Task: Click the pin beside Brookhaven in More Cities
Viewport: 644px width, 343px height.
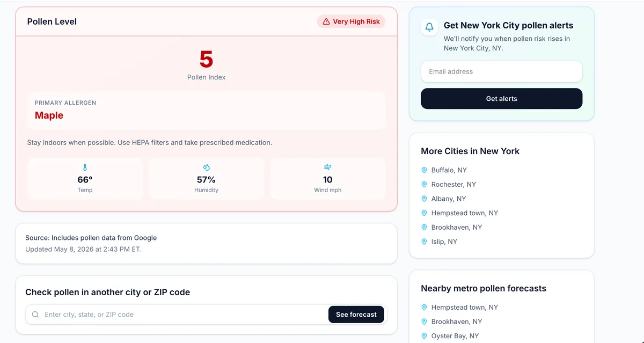Action: click(424, 227)
